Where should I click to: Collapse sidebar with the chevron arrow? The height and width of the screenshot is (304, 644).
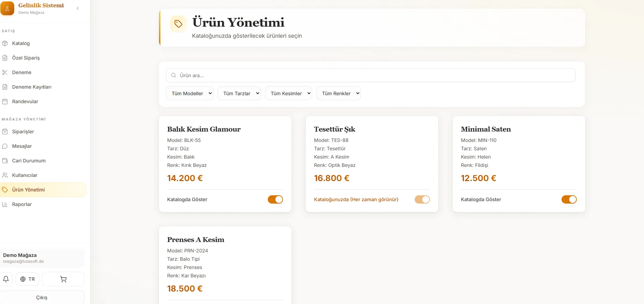(78, 8)
